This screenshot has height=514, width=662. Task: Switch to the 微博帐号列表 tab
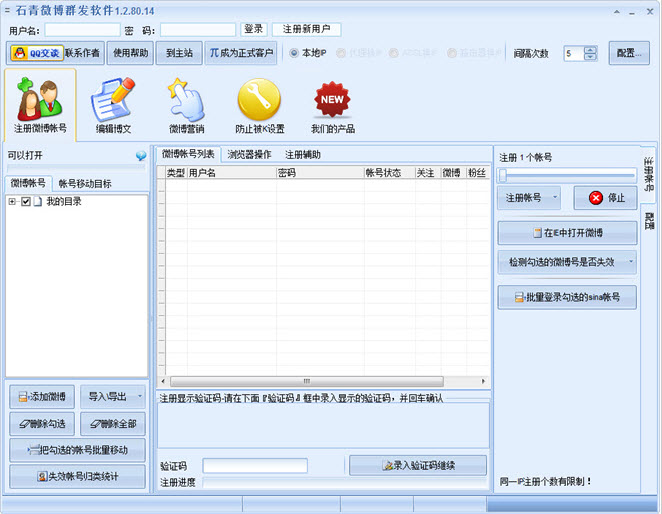(x=188, y=154)
